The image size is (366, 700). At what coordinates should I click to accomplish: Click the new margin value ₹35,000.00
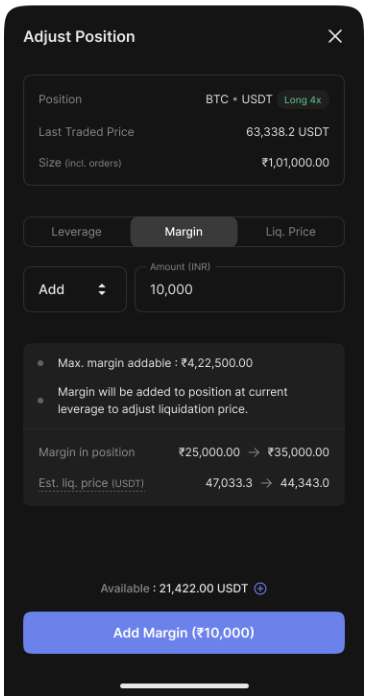coord(299,452)
